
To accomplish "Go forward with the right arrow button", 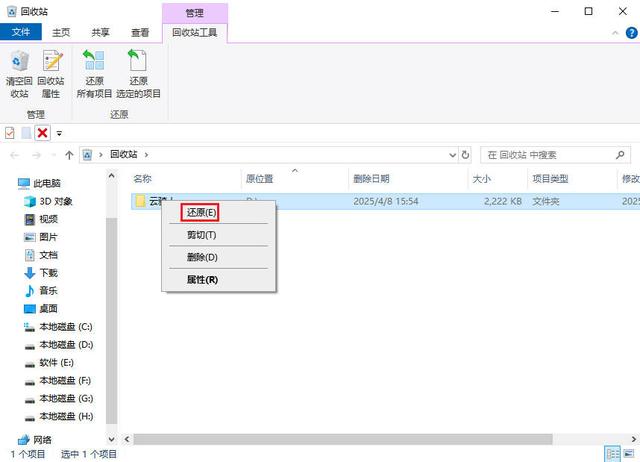I will [x=36, y=155].
